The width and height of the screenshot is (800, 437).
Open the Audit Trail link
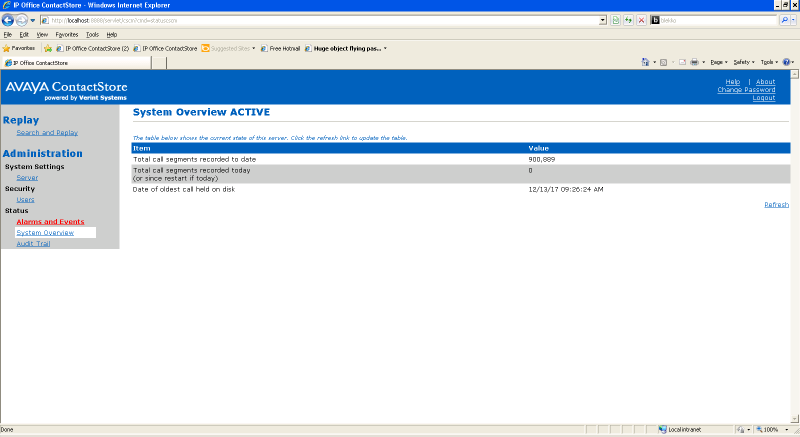coord(33,244)
